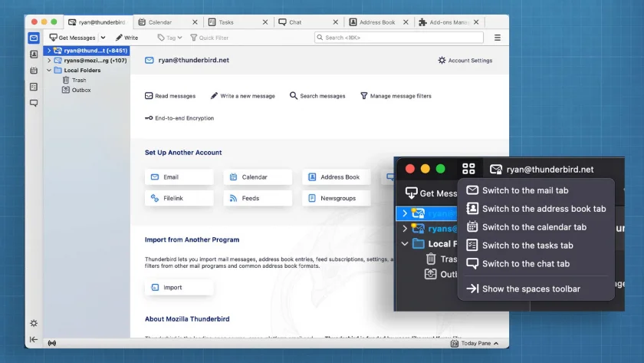
Task: Click the spaces grid icon in dark window
Action: click(x=468, y=169)
